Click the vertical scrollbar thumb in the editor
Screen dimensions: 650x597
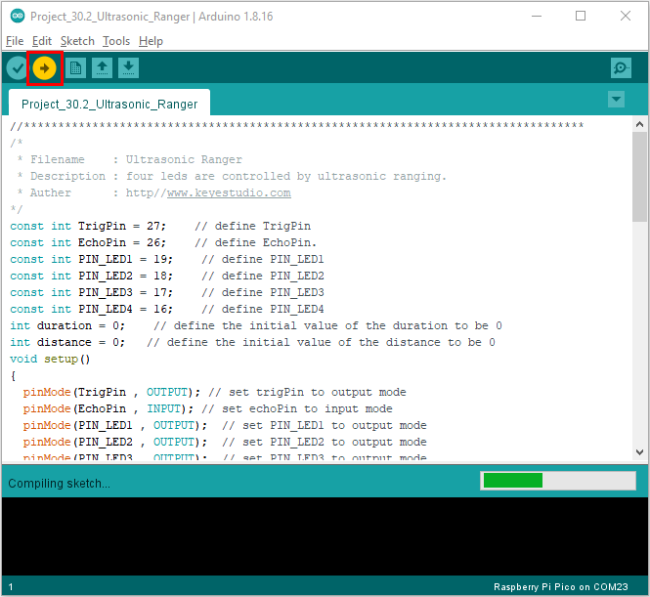(639, 177)
